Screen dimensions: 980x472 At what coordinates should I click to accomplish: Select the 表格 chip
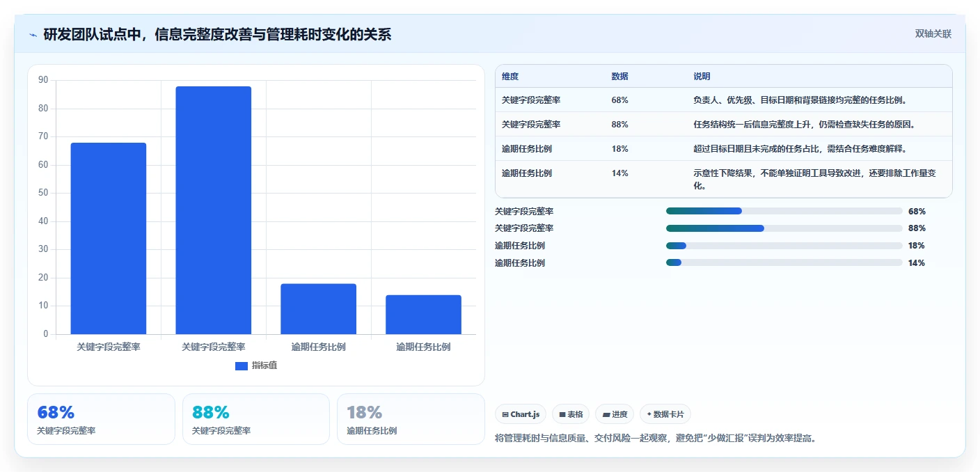pyautogui.click(x=571, y=414)
